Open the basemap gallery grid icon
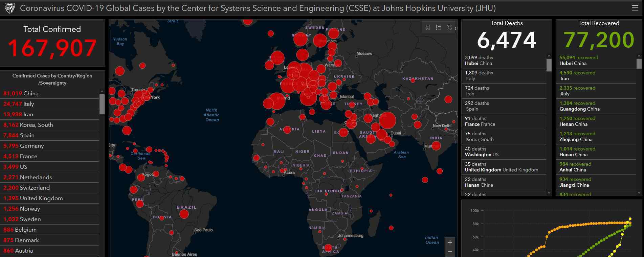Viewport: 644px width, 257px height. pos(449,27)
